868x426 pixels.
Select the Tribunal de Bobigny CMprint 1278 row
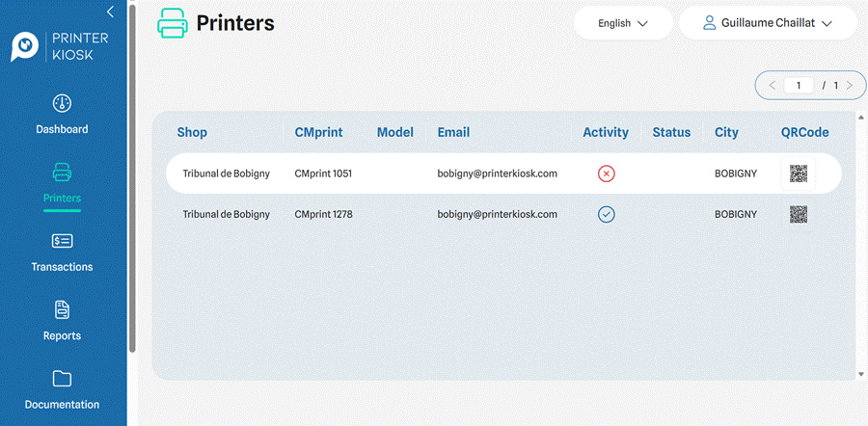[x=503, y=214]
